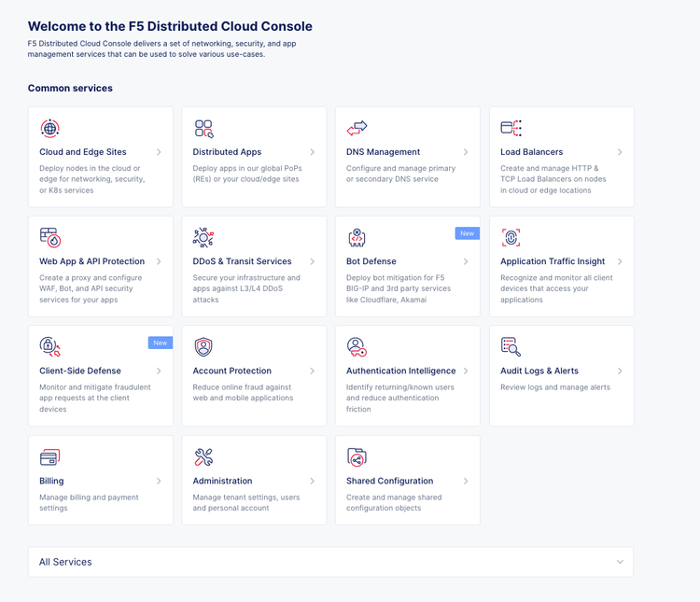Screen dimensions: 700x602
Task: Click the Account Protection shield icon
Action: coord(203,347)
